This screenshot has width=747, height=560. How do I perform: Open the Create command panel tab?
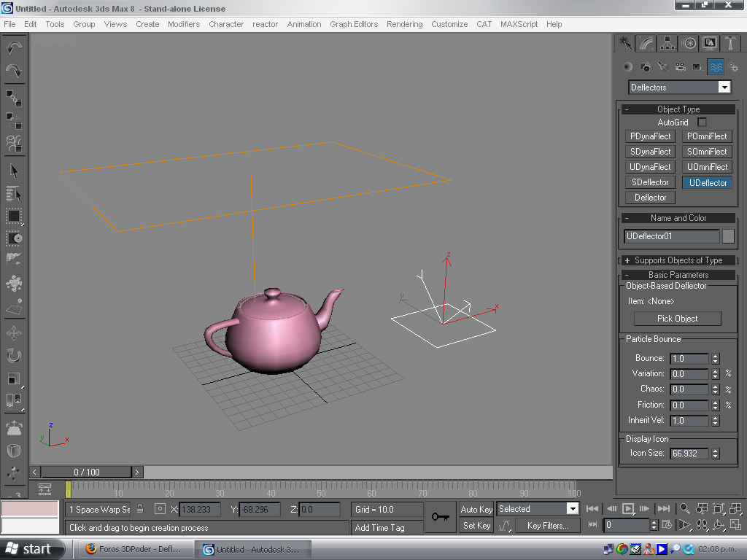click(625, 43)
